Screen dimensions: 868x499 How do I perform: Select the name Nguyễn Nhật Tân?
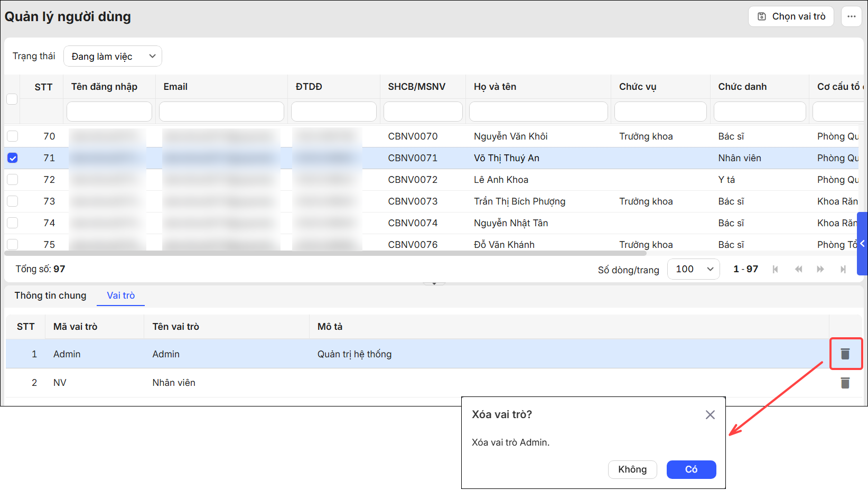coord(511,223)
